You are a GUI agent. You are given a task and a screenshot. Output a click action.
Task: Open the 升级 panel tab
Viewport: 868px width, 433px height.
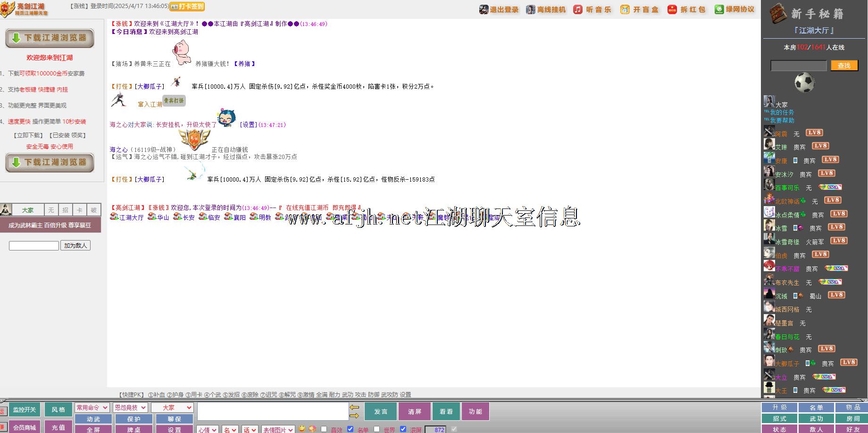click(780, 407)
